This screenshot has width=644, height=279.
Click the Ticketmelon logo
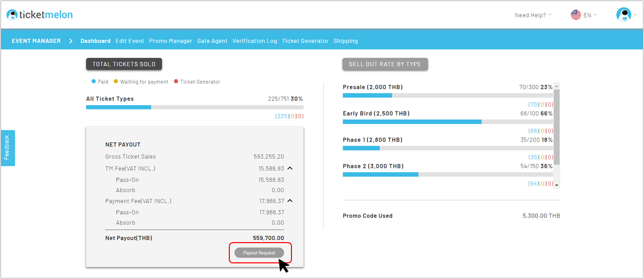click(39, 15)
